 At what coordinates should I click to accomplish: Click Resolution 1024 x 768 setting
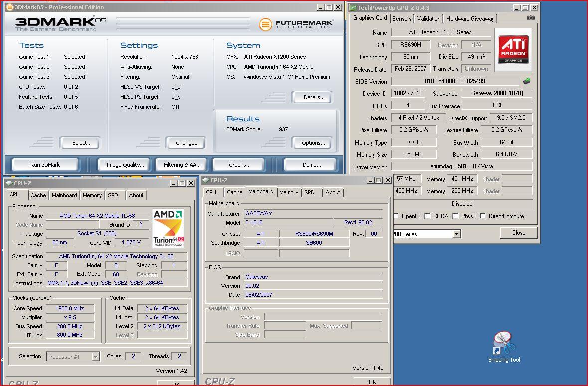coord(185,57)
